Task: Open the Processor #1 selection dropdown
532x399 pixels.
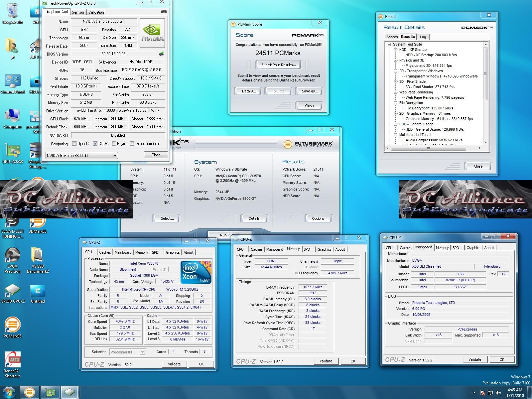Action: tap(127, 352)
